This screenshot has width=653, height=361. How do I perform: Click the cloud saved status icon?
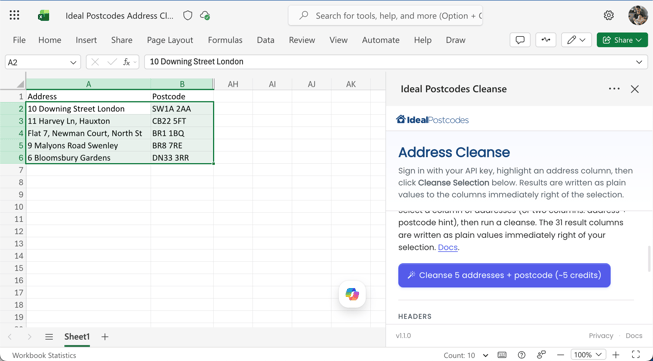click(205, 16)
